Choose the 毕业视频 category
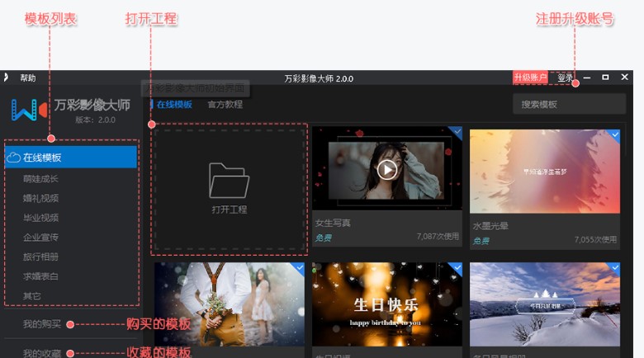Viewport: 644px width, 358px height. click(x=40, y=218)
